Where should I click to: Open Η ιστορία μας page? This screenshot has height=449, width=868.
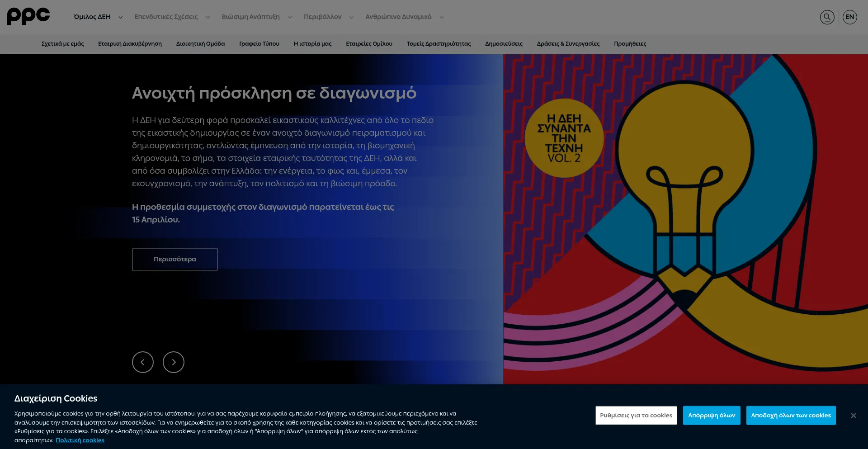click(x=312, y=44)
